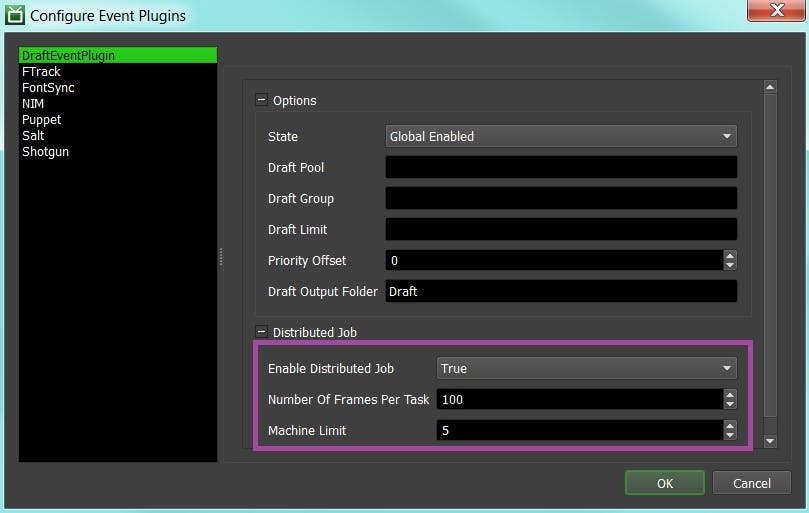Open the Enable Distributed Job dropdown
The width and height of the screenshot is (809, 513).
point(587,368)
